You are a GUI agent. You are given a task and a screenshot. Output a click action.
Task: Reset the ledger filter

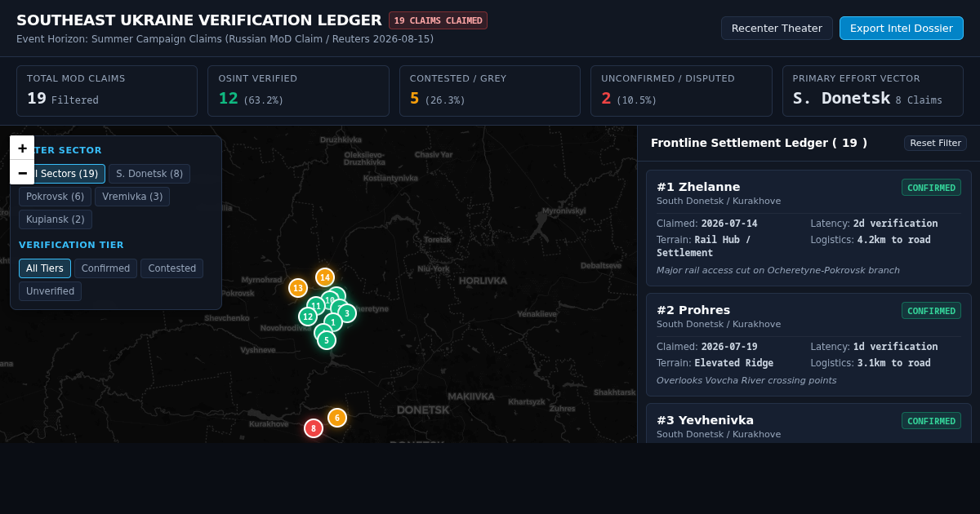click(x=935, y=143)
